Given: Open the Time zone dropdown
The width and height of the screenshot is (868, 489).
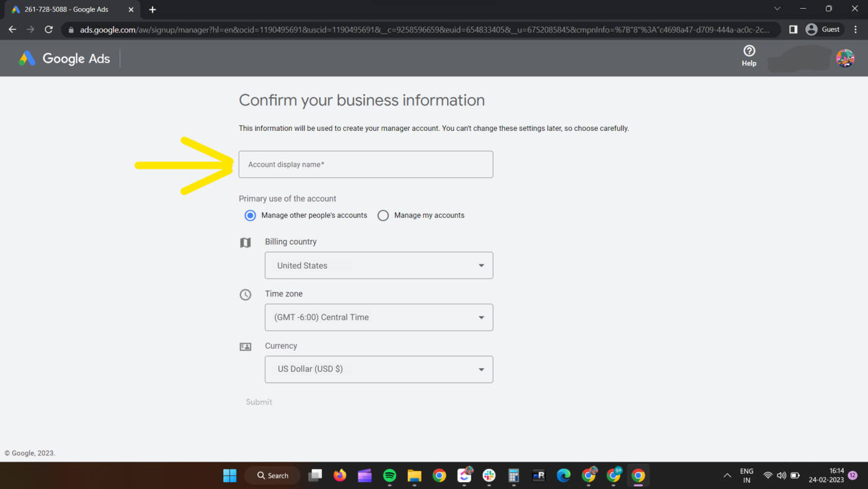Looking at the screenshot, I should pos(379,317).
